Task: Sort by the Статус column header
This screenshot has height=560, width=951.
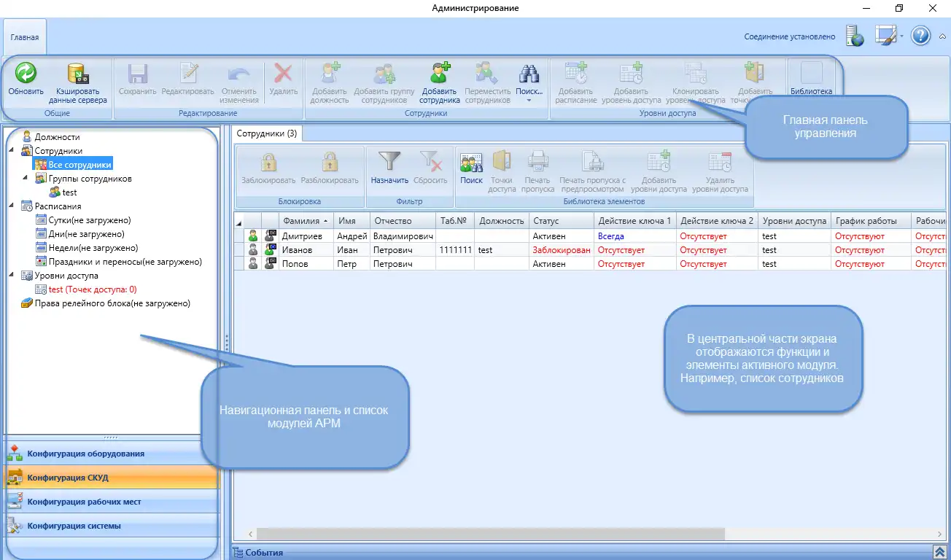Action: click(562, 220)
